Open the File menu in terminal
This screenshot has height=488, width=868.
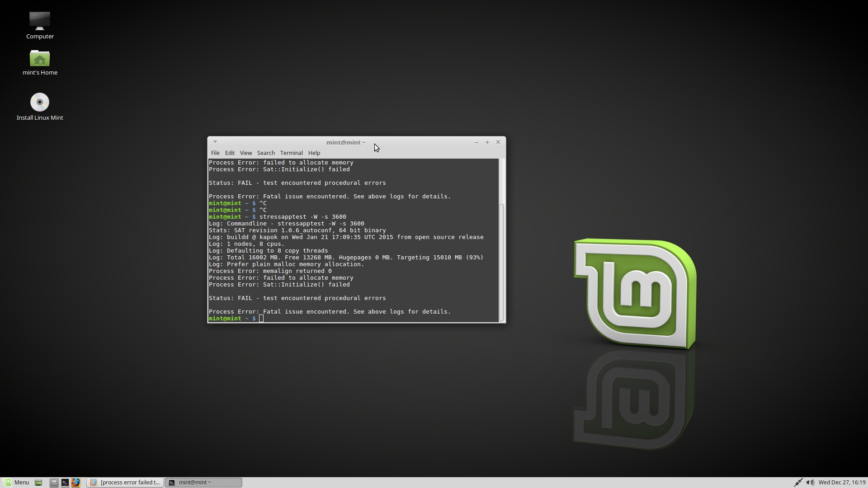(x=215, y=153)
